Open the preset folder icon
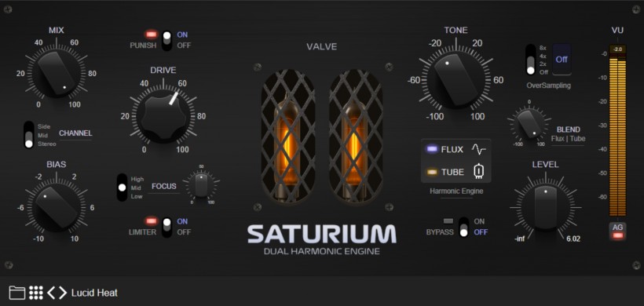This screenshot has height=306, width=644. pyautogui.click(x=16, y=293)
